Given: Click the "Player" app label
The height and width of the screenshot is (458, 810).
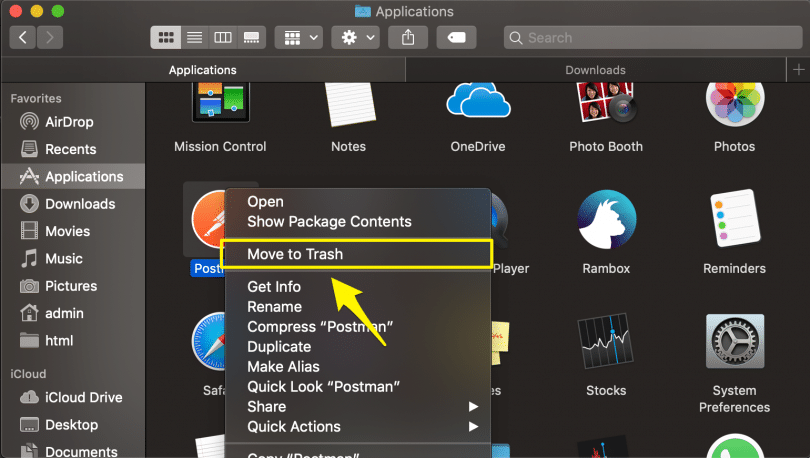Looking at the screenshot, I should click(x=511, y=269).
